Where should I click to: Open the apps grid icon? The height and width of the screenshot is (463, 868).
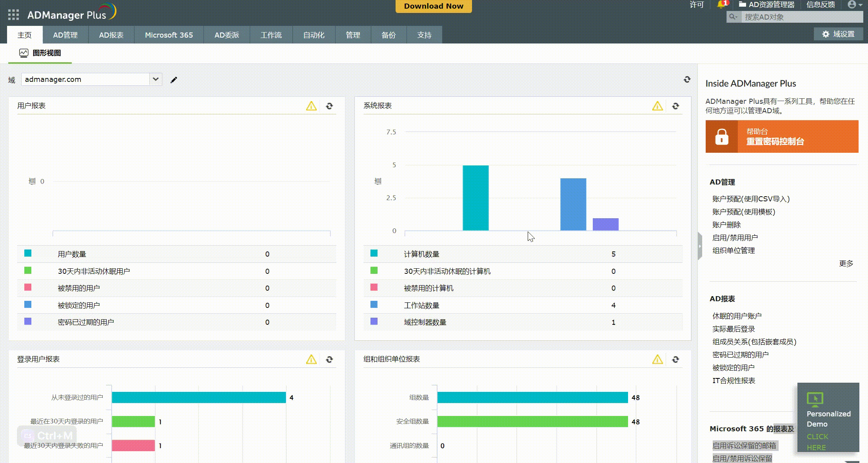(13, 15)
